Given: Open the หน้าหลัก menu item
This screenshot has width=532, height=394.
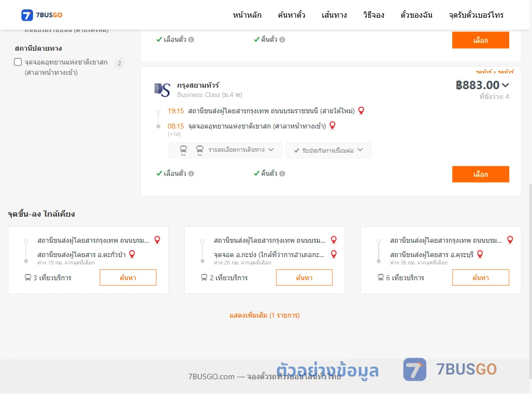Looking at the screenshot, I should (x=247, y=15).
